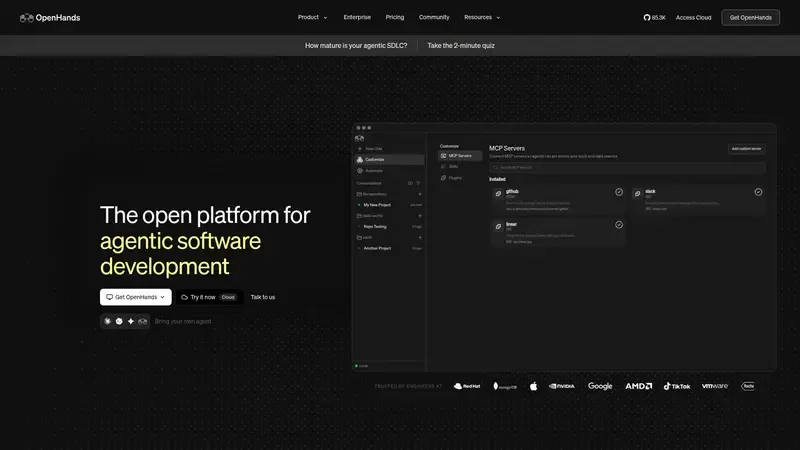Click the OpenAI agent icon
Image resolution: width=800 pixels, height=450 pixels.
[x=119, y=321]
